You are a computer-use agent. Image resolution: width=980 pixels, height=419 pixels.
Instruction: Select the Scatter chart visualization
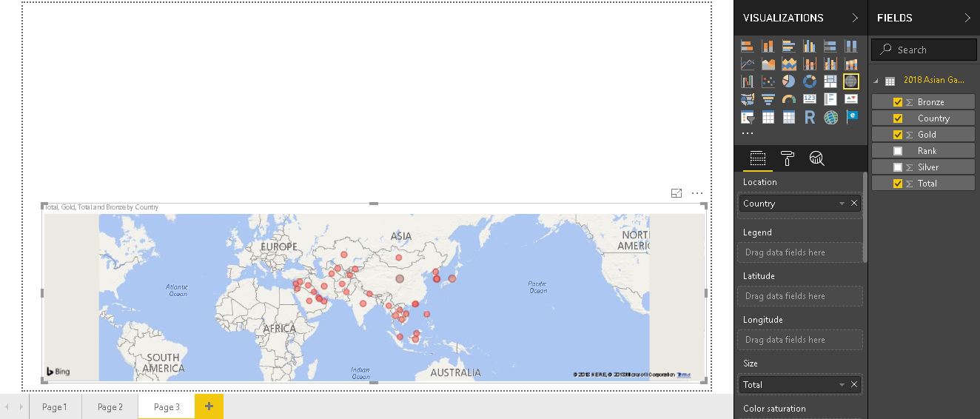(768, 81)
